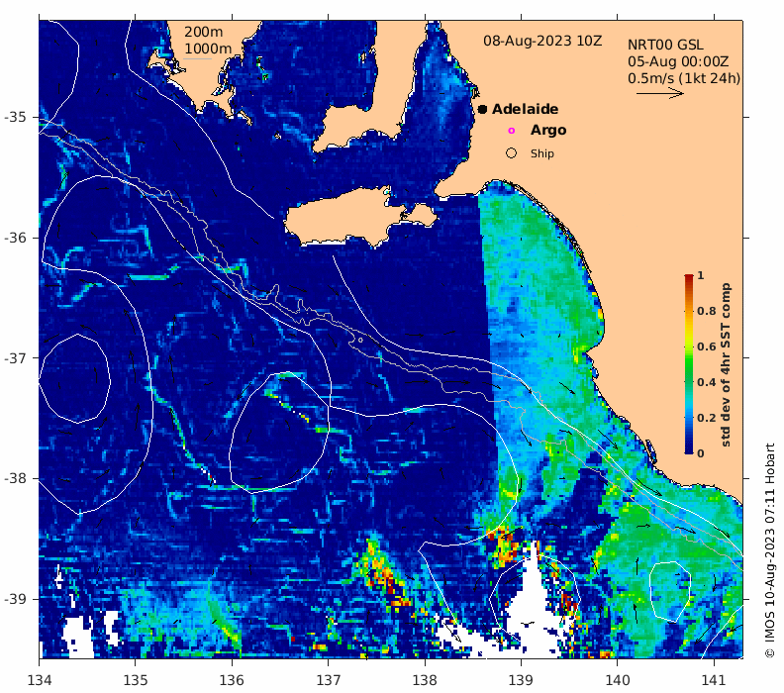Image resolution: width=784 pixels, height=693 pixels.
Task: Click the magenta Argo float legend circle
Action: click(511, 131)
